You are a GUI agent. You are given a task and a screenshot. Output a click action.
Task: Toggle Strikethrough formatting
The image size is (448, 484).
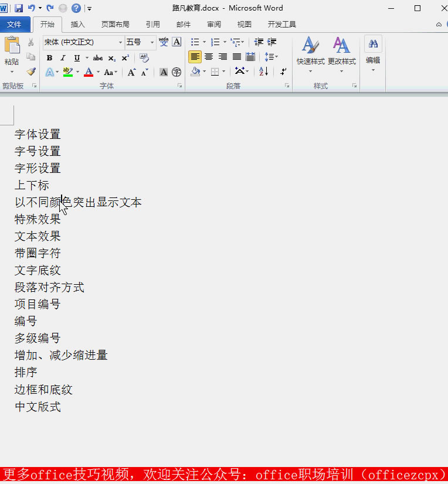(x=97, y=58)
